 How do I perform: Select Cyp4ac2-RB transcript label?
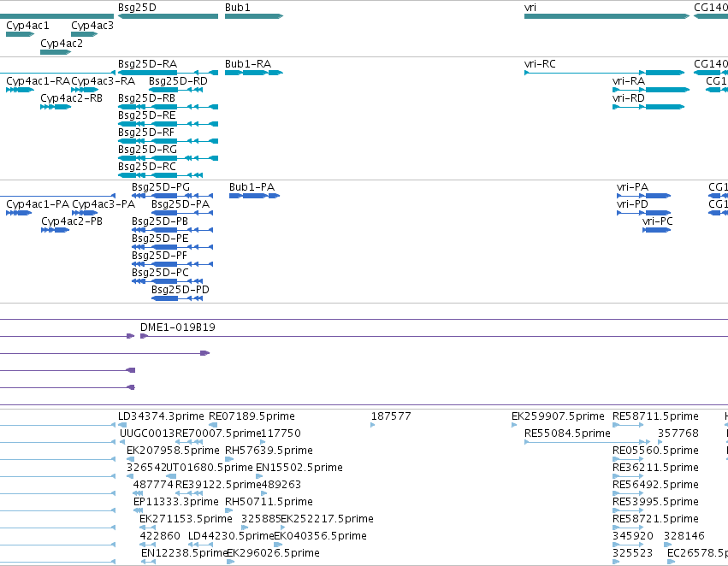click(72, 97)
